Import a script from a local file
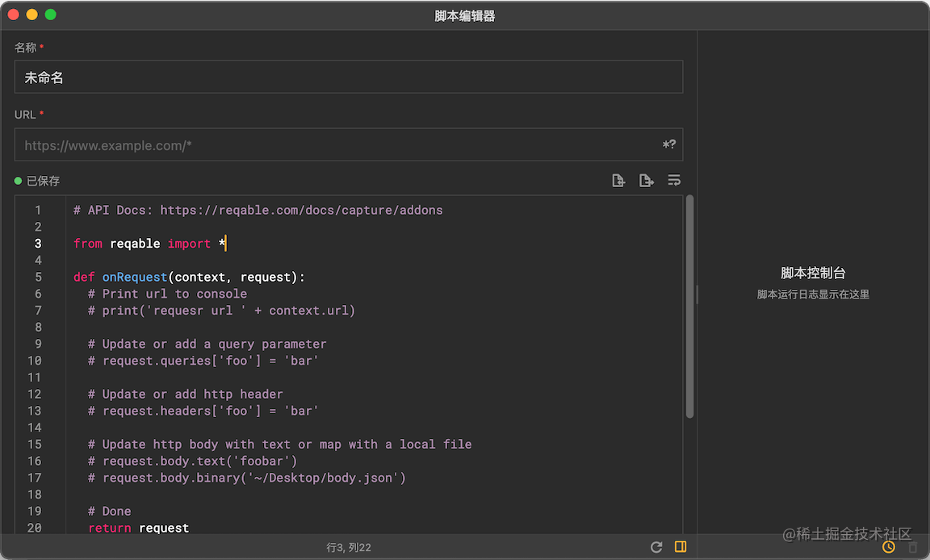Viewport: 930px width, 560px height. pyautogui.click(x=618, y=180)
